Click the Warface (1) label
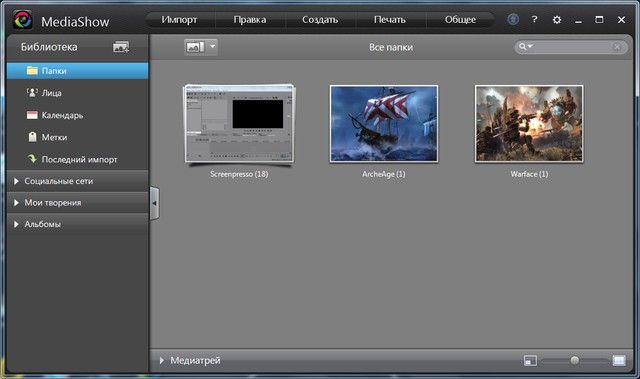Viewport: 640px width, 379px height. coord(529,174)
